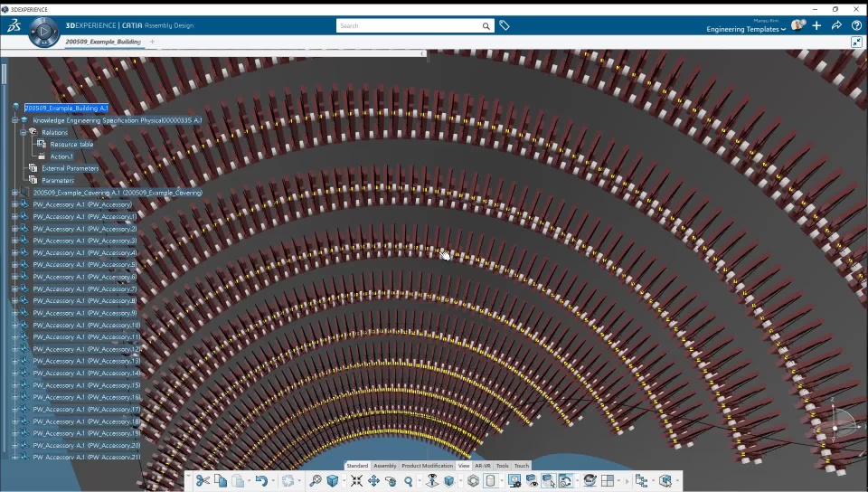The width and height of the screenshot is (868, 492).
Task: Click the blue cube icon after the eye icon
Action: click(x=449, y=481)
